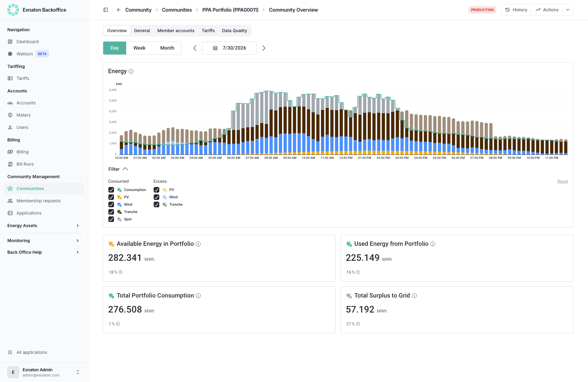This screenshot has height=382, width=588.
Task: Go to previous day with left chevron
Action: (x=195, y=48)
